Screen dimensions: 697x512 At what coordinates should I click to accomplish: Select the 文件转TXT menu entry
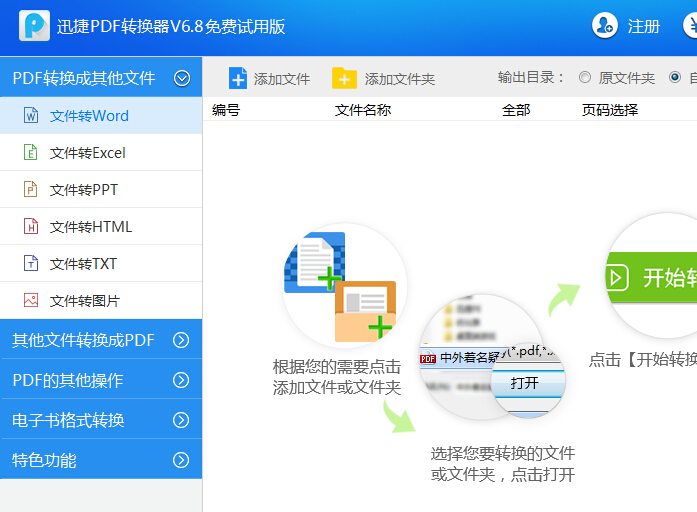[101, 263]
